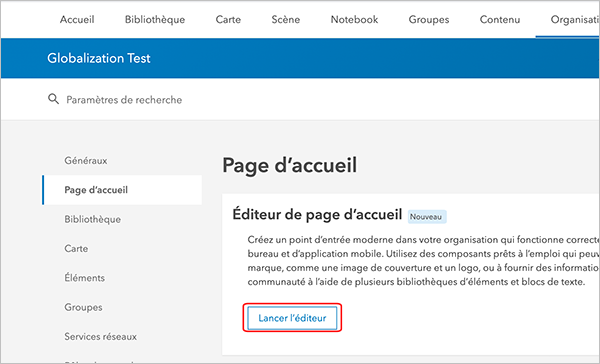Select Généraux in the settings sidebar
The width and height of the screenshot is (600, 364).
(x=86, y=160)
